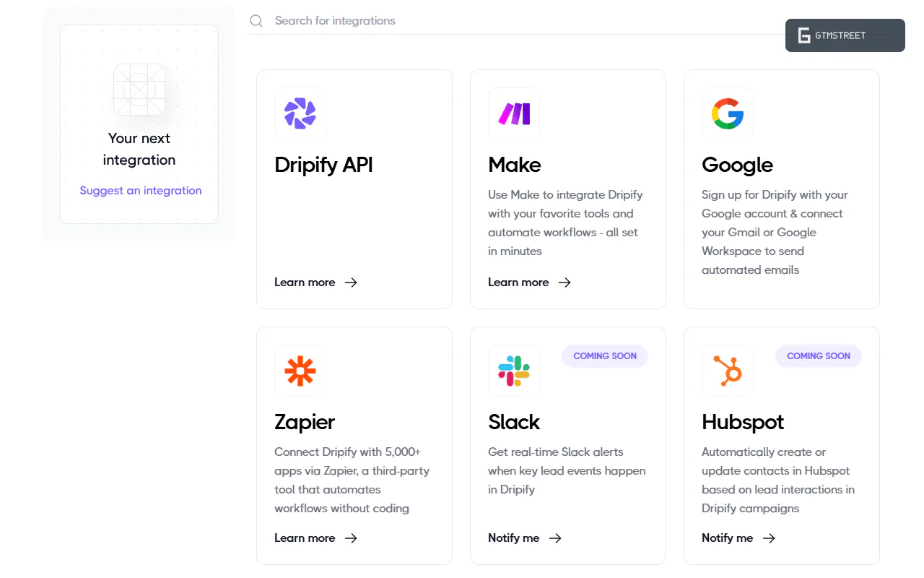The image size is (924, 578).
Task: Click the Google description text
Action: [x=775, y=232]
